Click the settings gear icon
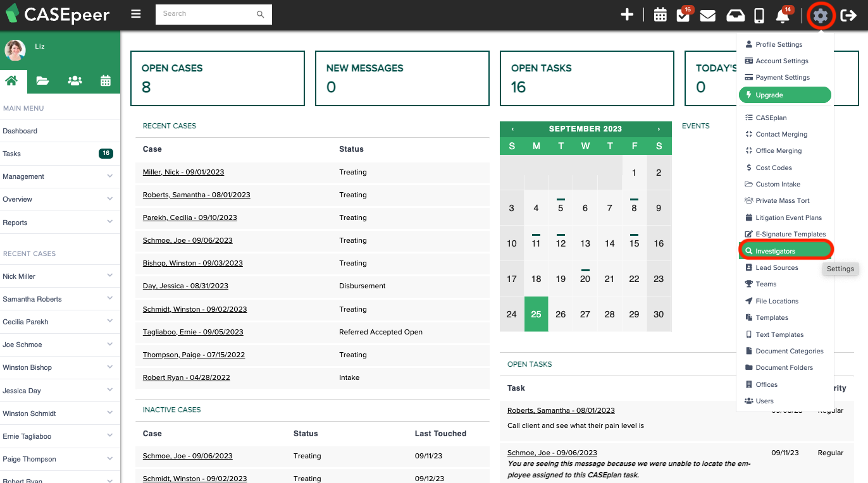This screenshot has height=483, width=868. (821, 15)
